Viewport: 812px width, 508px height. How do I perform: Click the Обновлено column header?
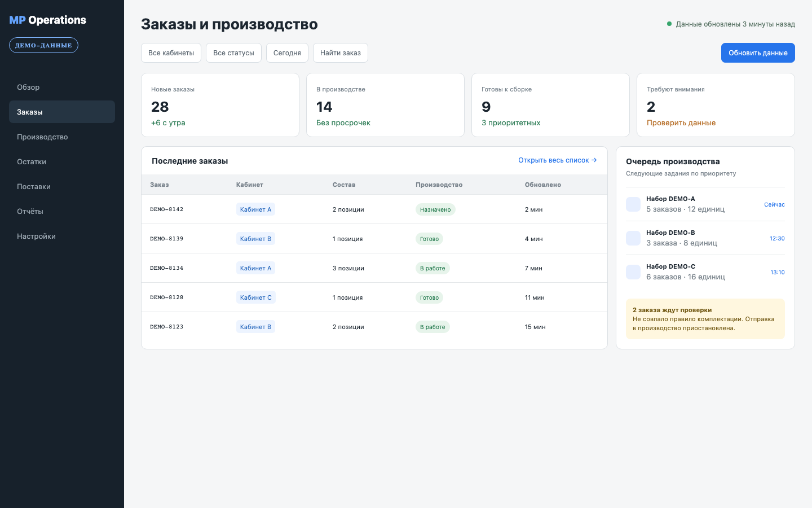(x=543, y=185)
